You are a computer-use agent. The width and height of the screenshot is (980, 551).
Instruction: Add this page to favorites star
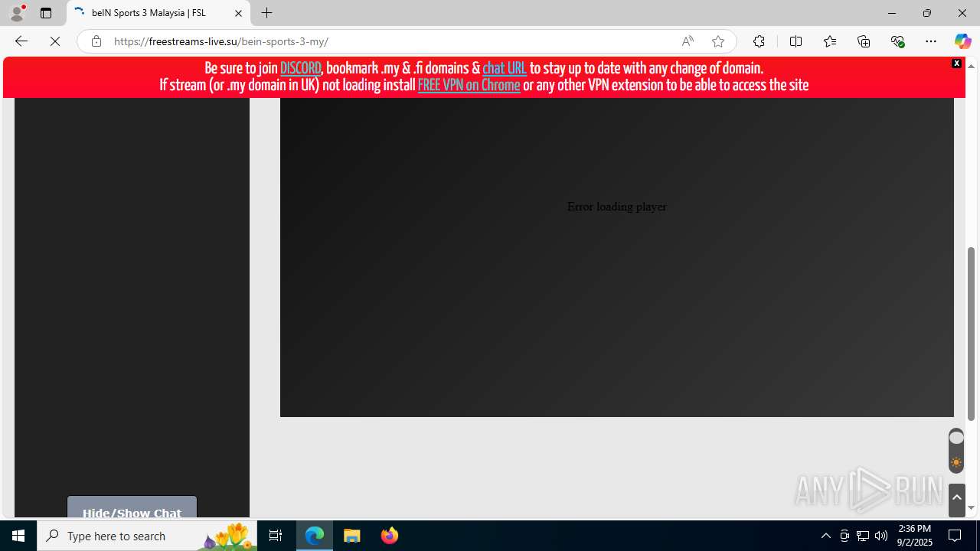coord(718,41)
